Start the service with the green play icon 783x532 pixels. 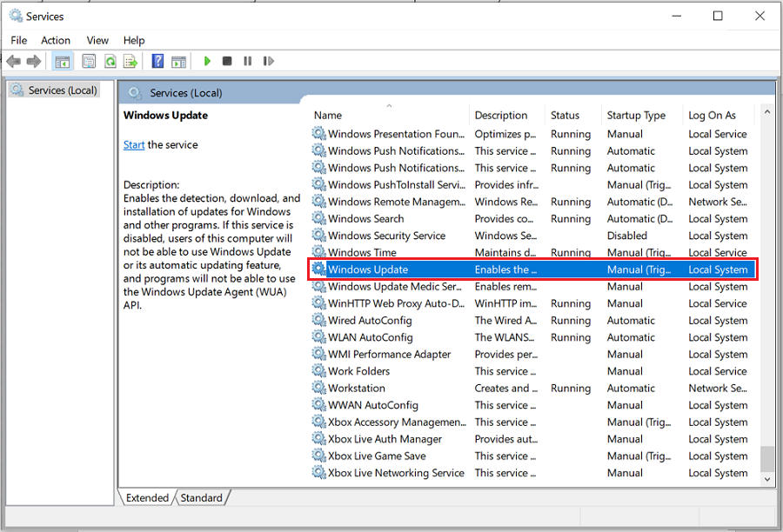pyautogui.click(x=207, y=61)
